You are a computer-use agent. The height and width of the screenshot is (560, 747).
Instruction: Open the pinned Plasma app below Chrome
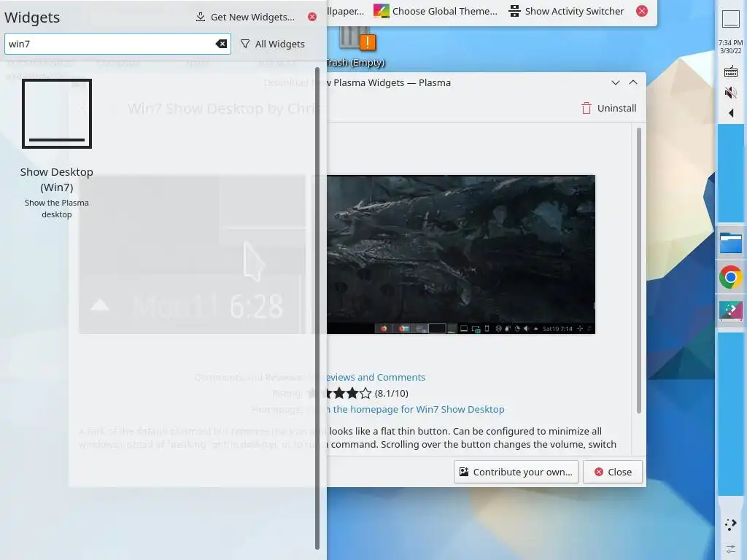(731, 311)
